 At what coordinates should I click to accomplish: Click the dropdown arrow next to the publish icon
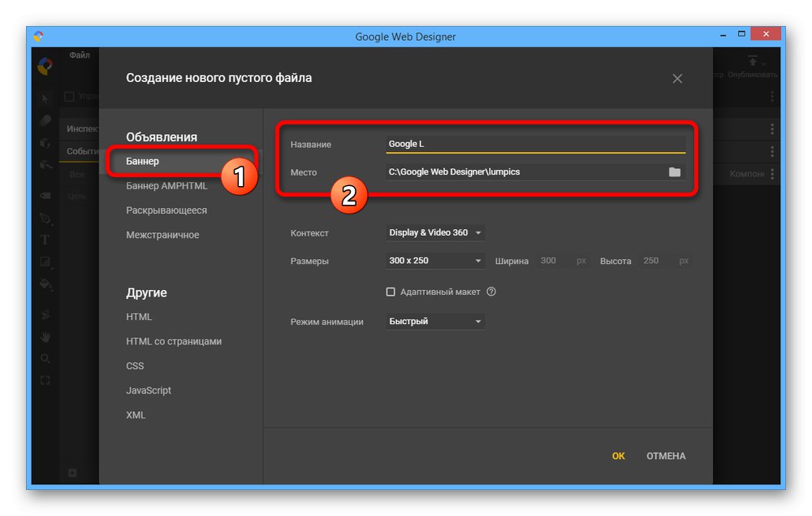coord(763,64)
